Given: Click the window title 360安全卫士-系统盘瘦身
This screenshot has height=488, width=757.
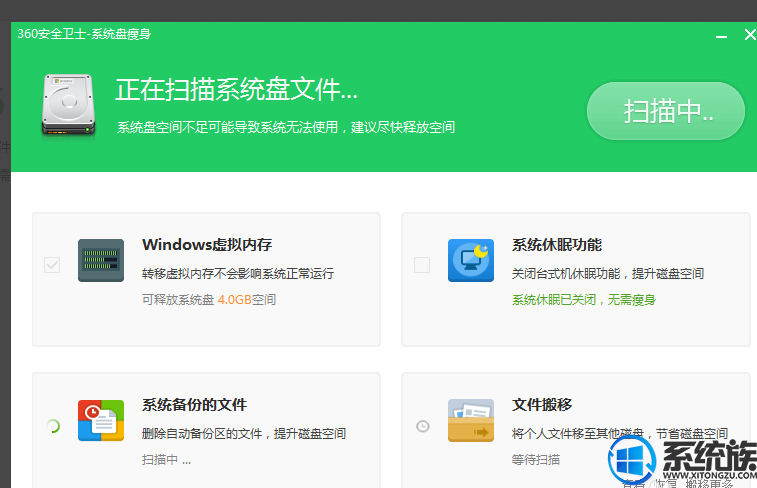Looking at the screenshot, I should pyautogui.click(x=84, y=34).
